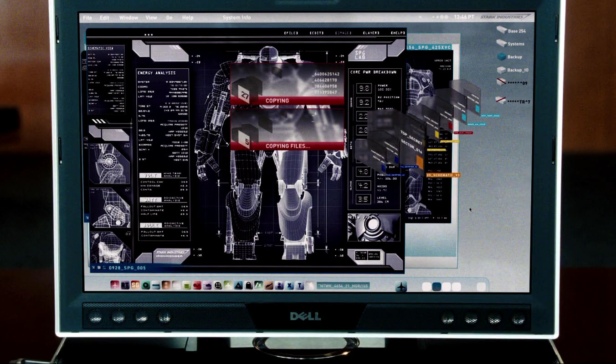The width and height of the screenshot is (616, 364).
Task: Open the Help menu in top bar
Action: 187,18
